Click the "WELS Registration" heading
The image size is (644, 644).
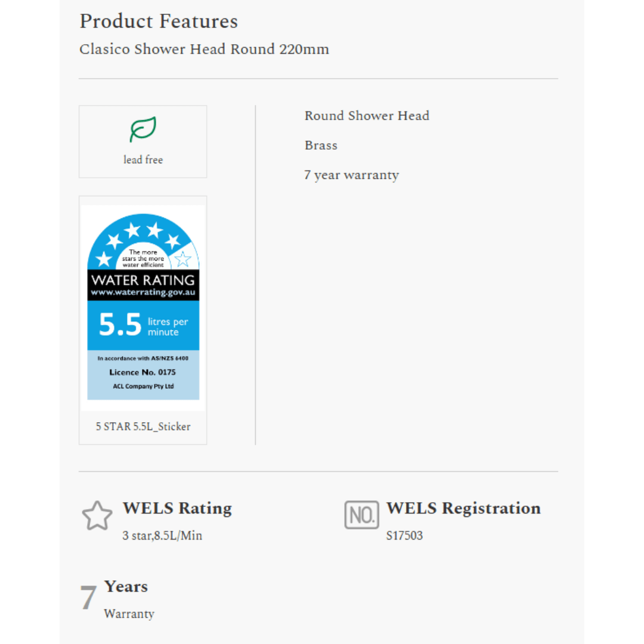pyautogui.click(x=463, y=509)
